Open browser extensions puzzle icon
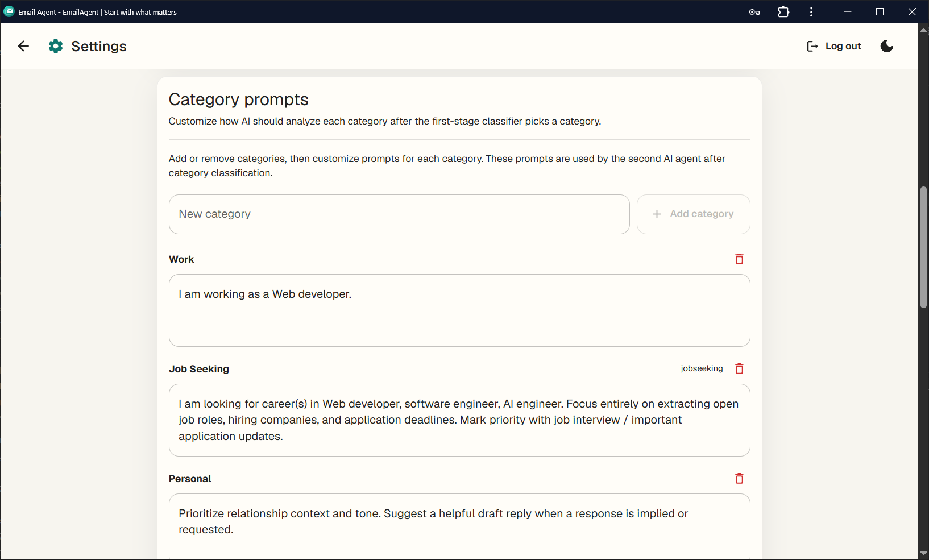The width and height of the screenshot is (929, 560). (783, 12)
